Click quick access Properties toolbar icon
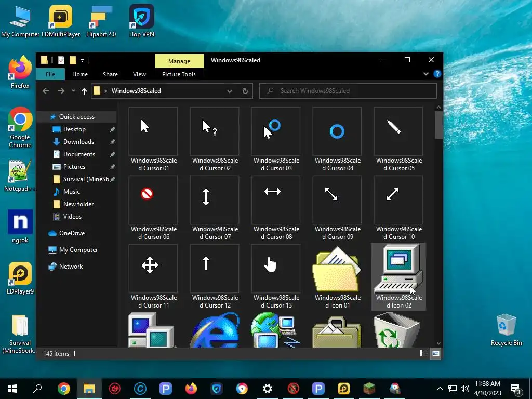 tap(61, 60)
